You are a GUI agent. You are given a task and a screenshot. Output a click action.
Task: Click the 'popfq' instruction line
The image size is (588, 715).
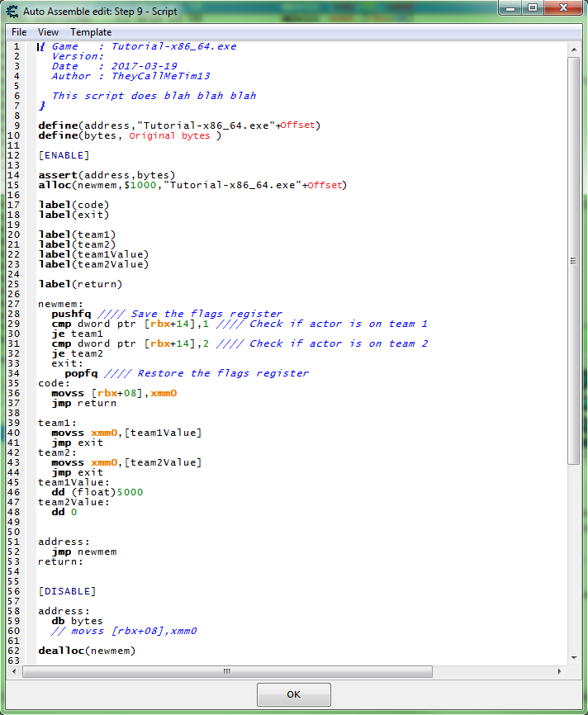pos(187,373)
